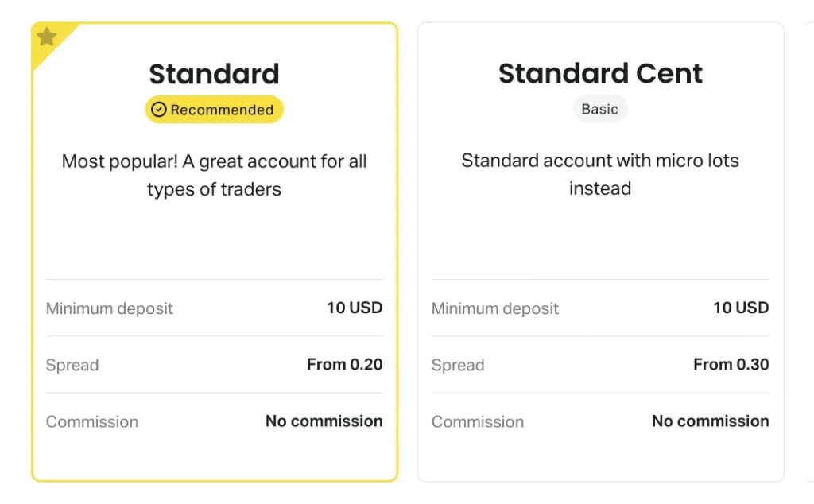Select the Basic badge
This screenshot has height=504, width=814.
point(599,109)
